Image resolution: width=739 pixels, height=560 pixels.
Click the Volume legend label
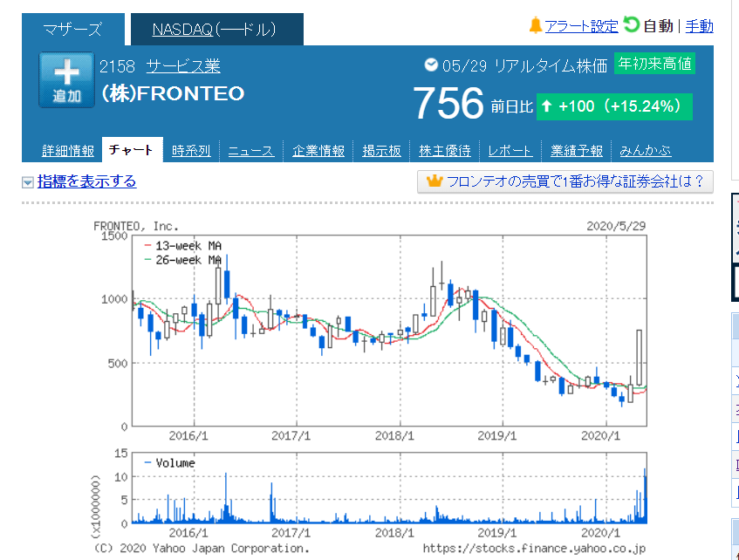pyautogui.click(x=169, y=463)
